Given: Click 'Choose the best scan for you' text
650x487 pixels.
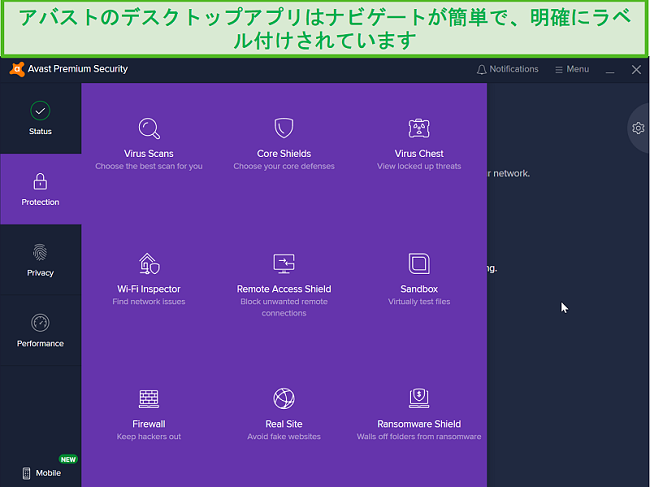Looking at the screenshot, I should tap(149, 166).
